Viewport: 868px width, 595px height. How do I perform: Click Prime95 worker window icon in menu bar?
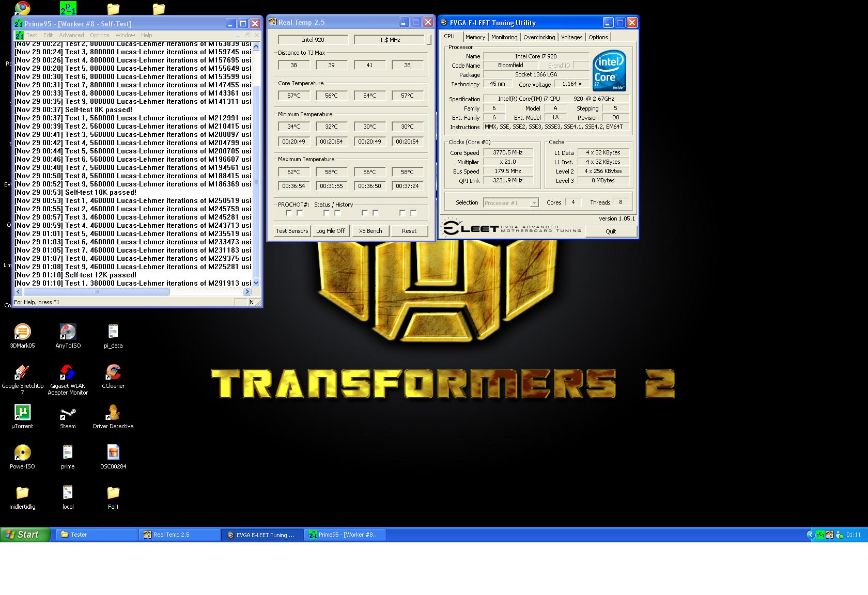(20, 35)
